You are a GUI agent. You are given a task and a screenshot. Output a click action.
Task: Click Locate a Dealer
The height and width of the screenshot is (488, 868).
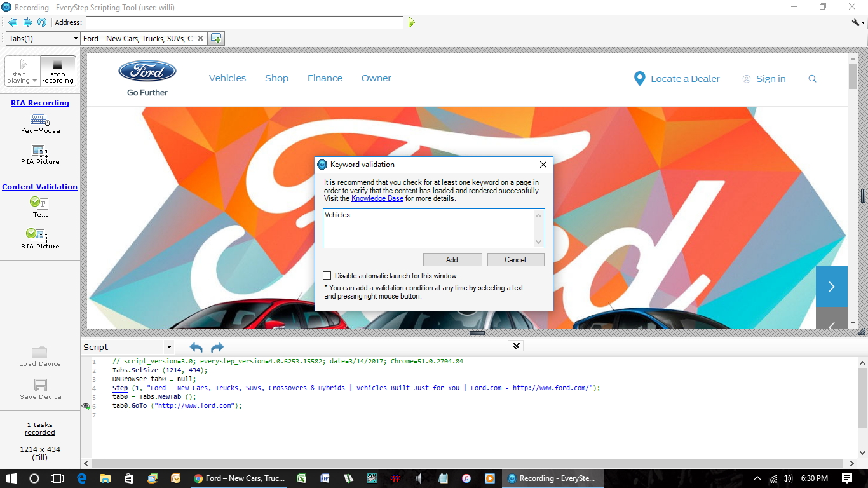pyautogui.click(x=677, y=79)
